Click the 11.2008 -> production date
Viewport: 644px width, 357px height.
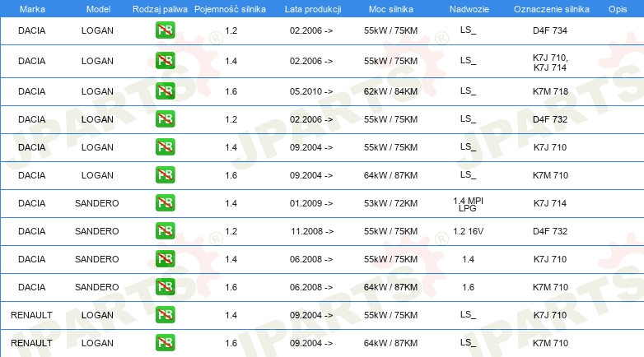pyautogui.click(x=312, y=231)
